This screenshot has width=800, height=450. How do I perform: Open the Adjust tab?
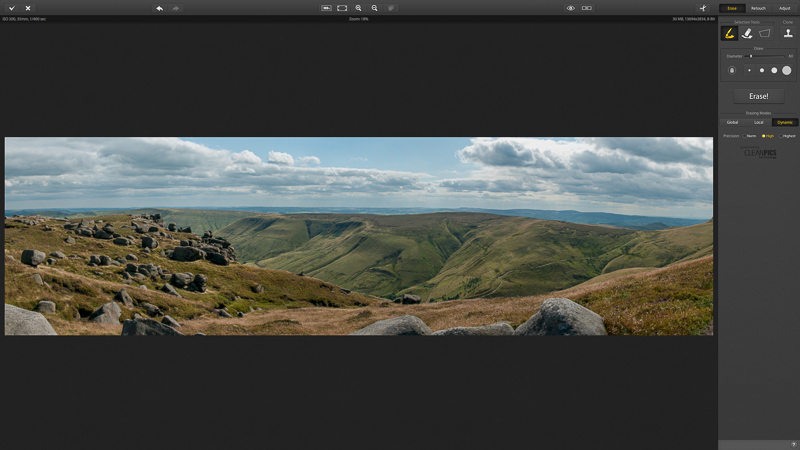784,8
